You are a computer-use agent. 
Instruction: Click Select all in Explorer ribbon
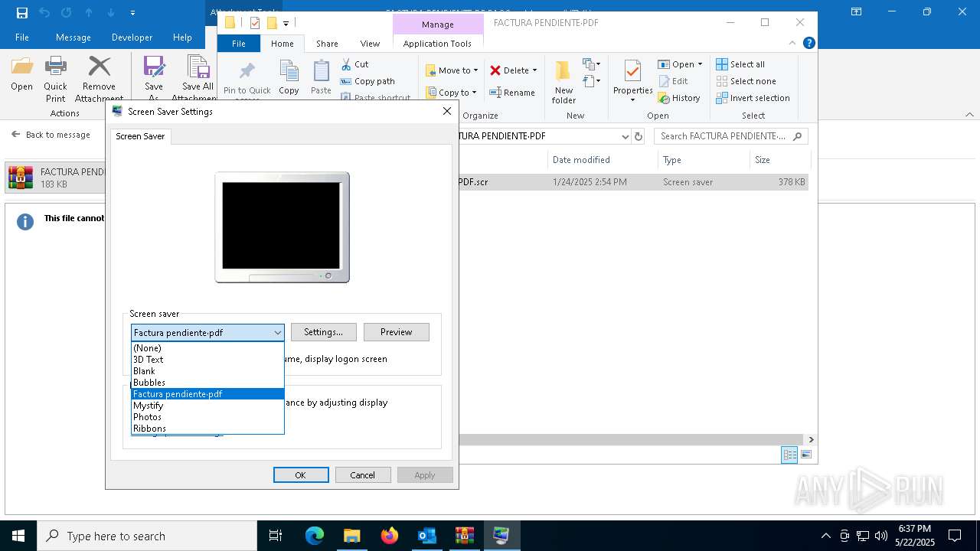[x=740, y=64]
